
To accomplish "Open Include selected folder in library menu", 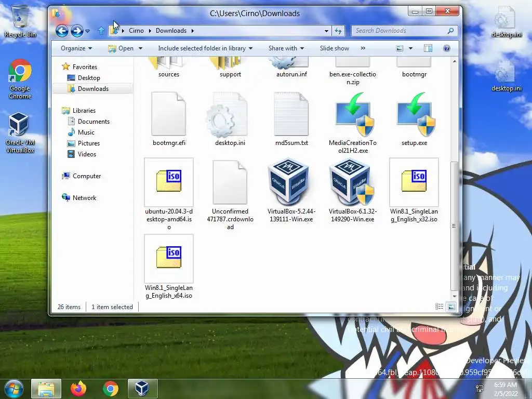I will tap(205, 48).
